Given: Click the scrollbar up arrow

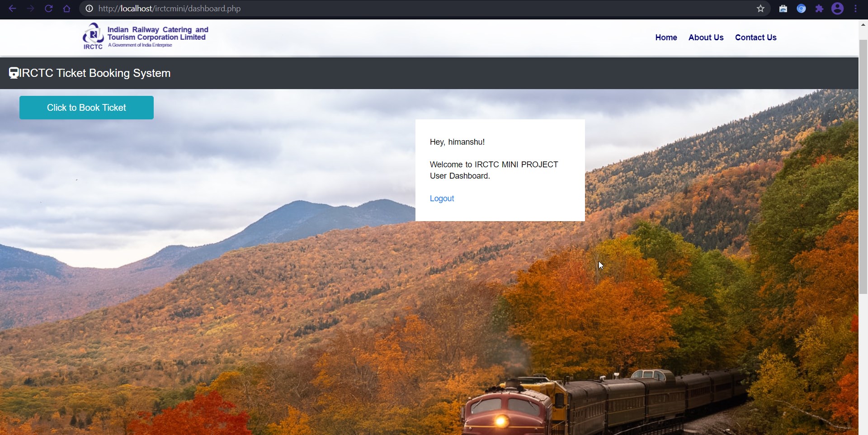Looking at the screenshot, I should (x=863, y=25).
